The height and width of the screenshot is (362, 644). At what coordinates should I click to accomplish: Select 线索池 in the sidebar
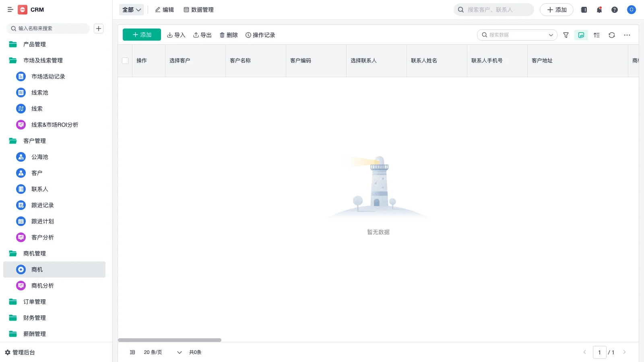[x=39, y=93]
